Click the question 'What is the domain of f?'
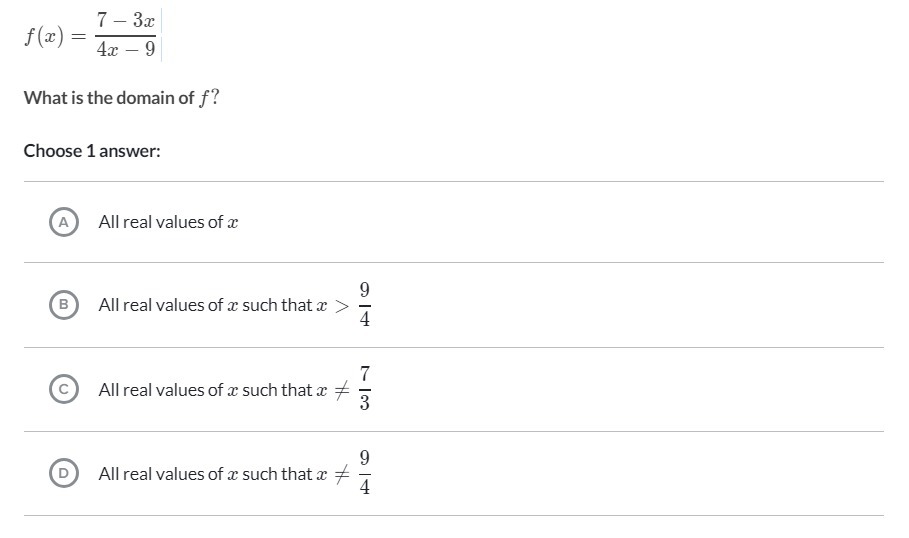This screenshot has width=909, height=538. (122, 98)
